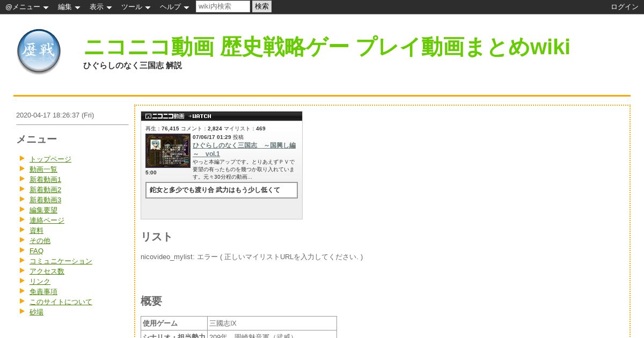Open FAQ sidebar link
This screenshot has height=338, width=644.
click(x=36, y=251)
